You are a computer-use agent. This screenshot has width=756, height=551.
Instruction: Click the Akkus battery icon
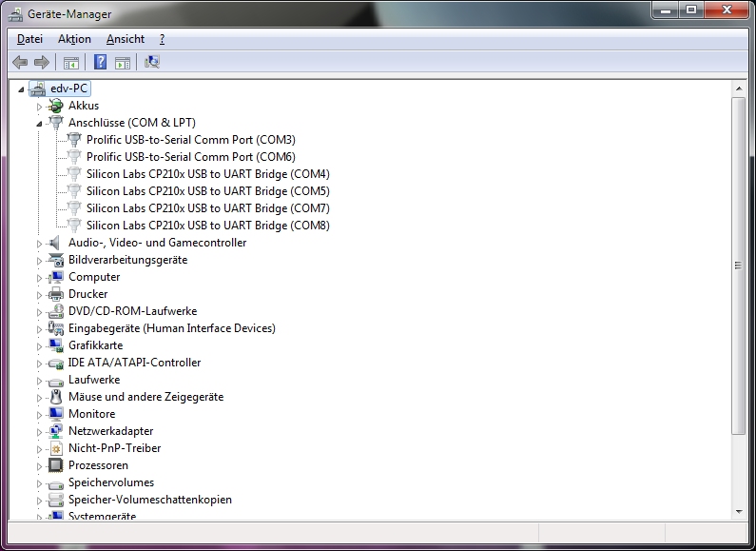coord(56,106)
